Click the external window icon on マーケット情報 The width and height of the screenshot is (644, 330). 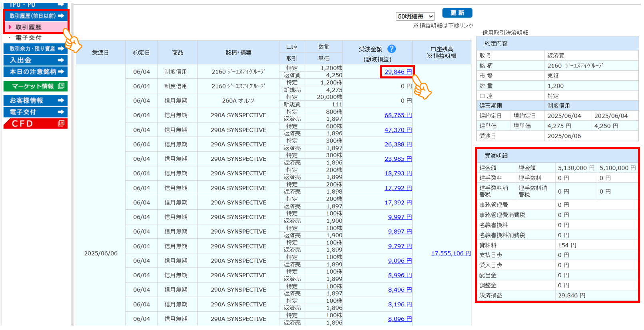point(61,86)
